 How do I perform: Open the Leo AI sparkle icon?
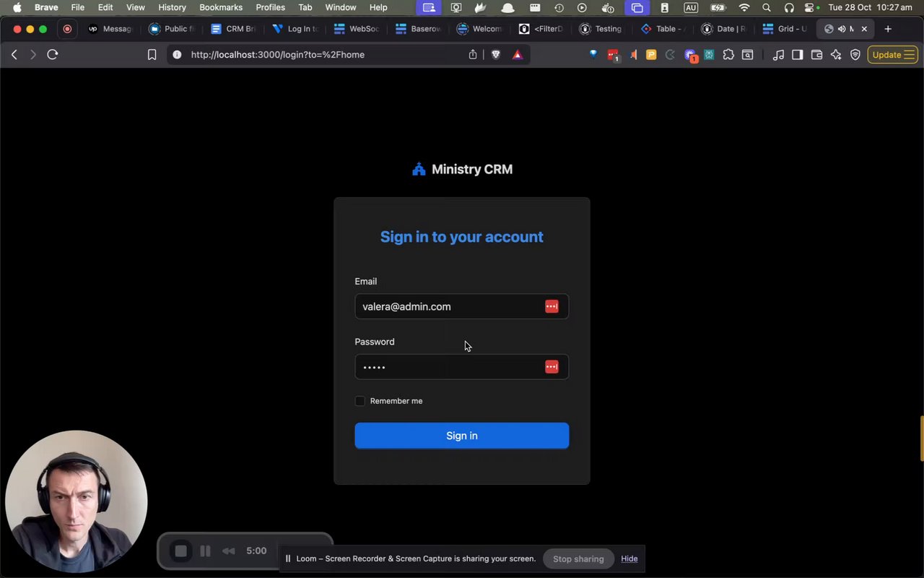click(836, 54)
